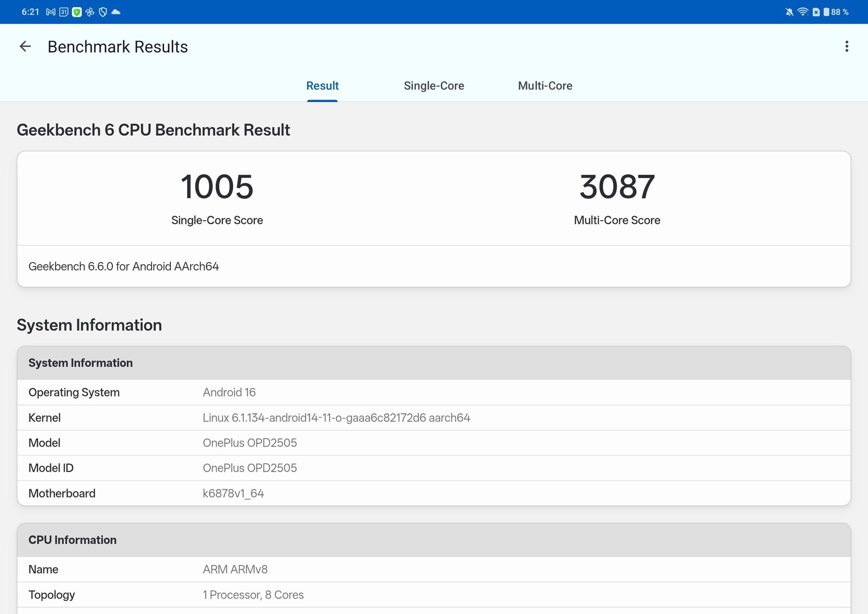Tap the Gmail notification icon
This screenshot has height=614, width=868.
[51, 12]
